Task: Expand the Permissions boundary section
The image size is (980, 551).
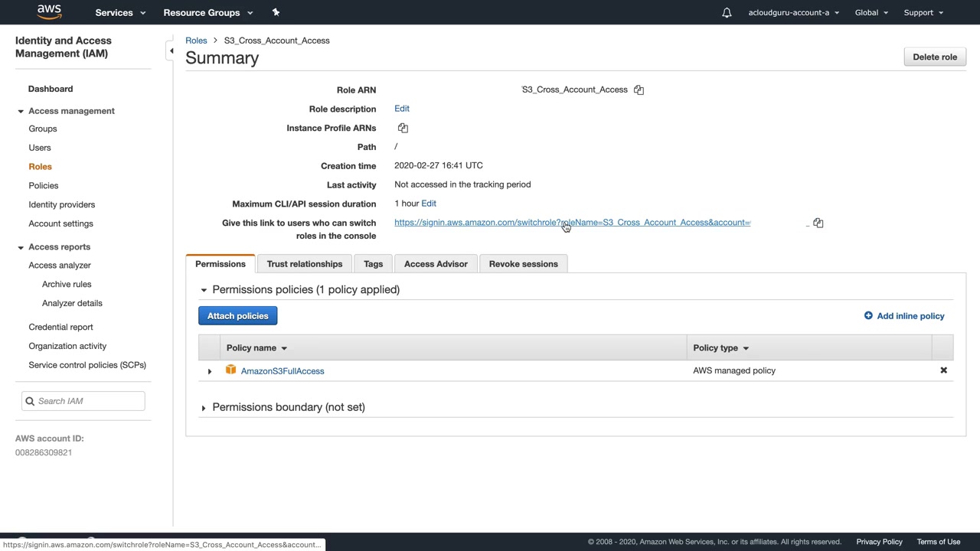Action: 204,408
